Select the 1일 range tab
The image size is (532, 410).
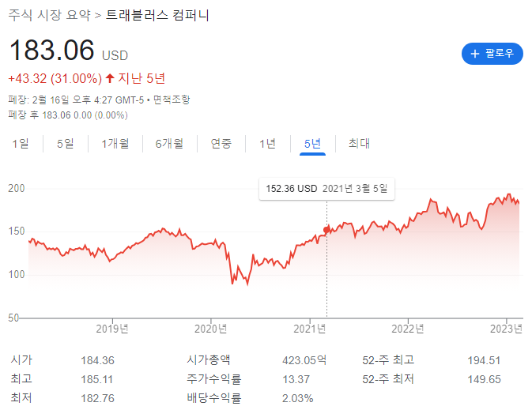coord(21,144)
